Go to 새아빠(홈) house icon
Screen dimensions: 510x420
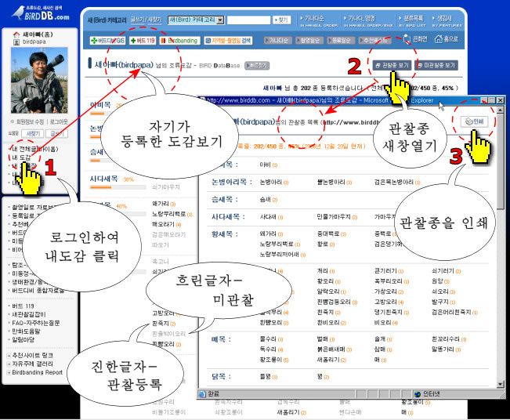click(16, 34)
